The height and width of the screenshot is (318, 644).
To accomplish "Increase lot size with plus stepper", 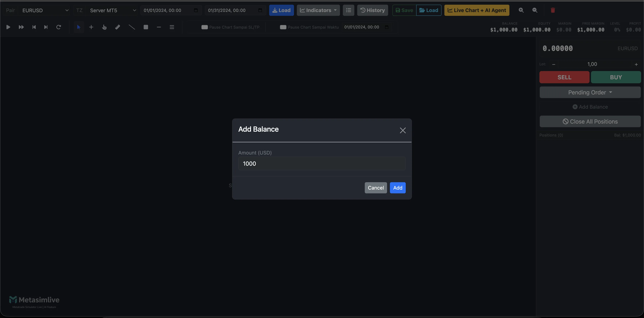I will click(636, 64).
